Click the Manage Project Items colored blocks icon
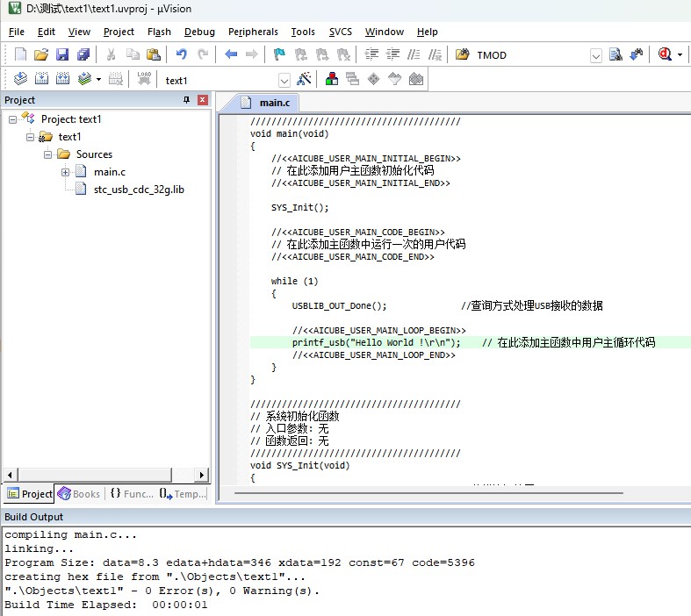This screenshot has height=616, width=691. click(331, 79)
